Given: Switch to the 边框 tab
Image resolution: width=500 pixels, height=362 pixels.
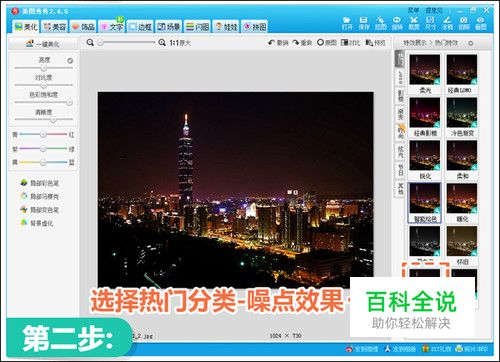Looking at the screenshot, I should tap(140, 26).
